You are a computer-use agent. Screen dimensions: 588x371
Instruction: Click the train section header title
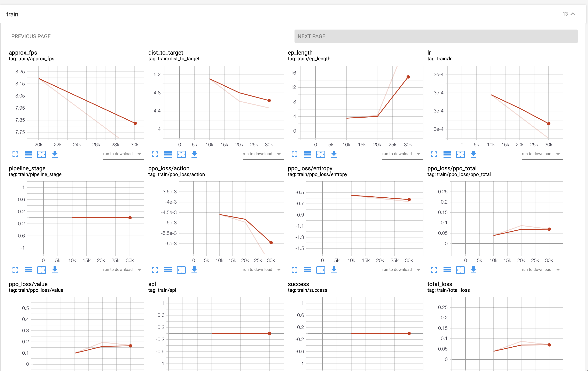coord(12,14)
